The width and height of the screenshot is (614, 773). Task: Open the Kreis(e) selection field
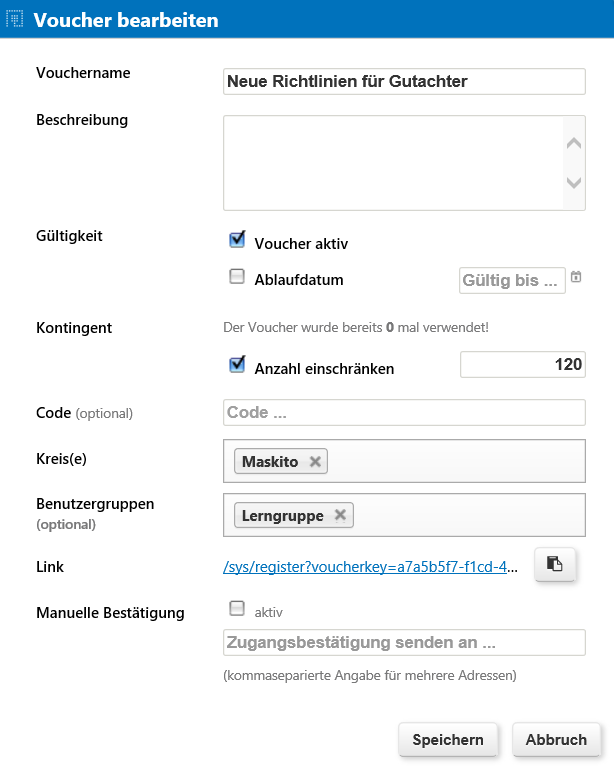coord(404,461)
